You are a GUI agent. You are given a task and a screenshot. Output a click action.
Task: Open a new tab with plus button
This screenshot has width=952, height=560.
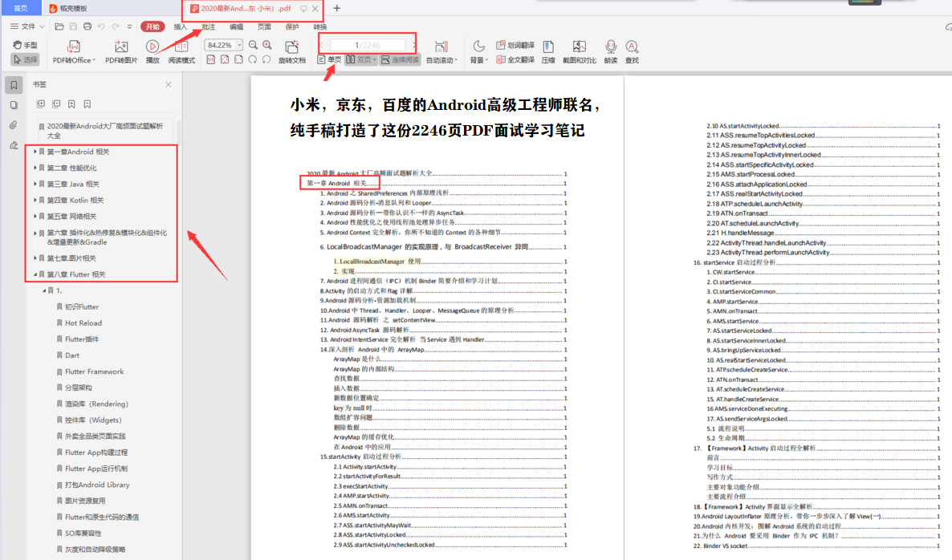337,9
